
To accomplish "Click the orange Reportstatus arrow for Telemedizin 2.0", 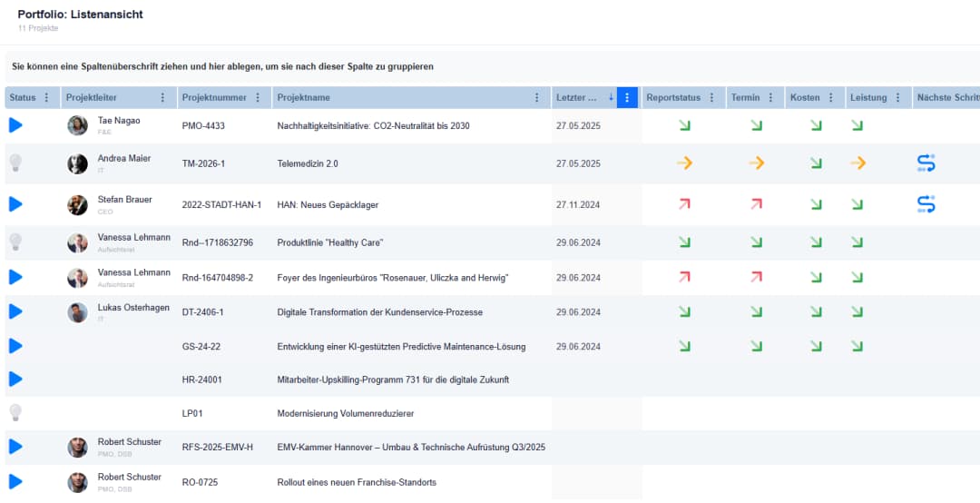I will pos(684,163).
